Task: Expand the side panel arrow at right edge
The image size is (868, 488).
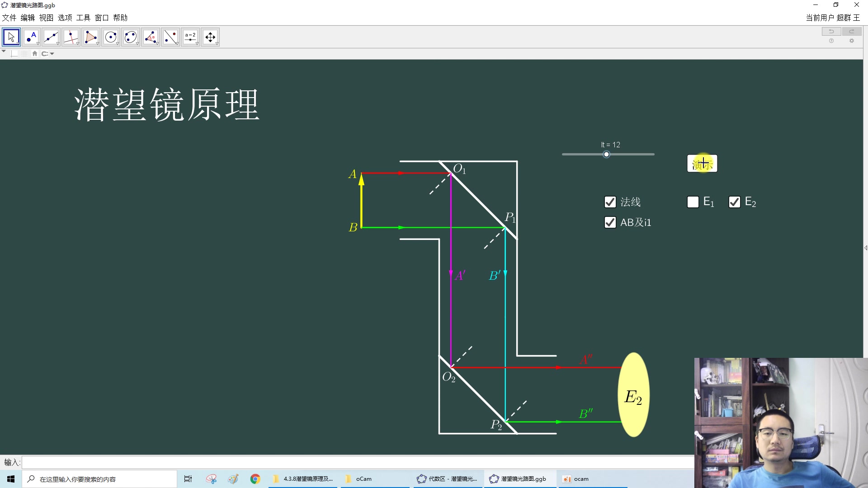Action: point(866,248)
